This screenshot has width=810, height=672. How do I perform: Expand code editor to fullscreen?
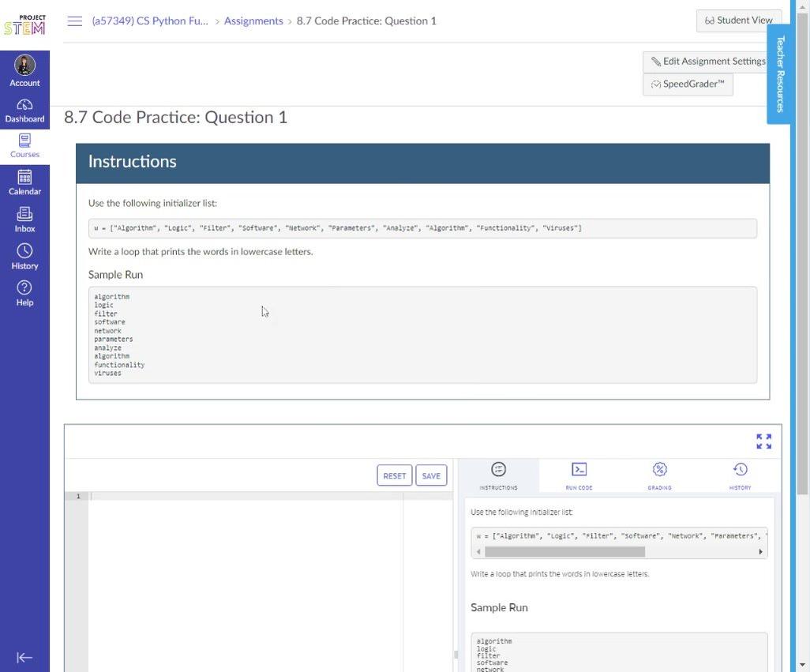coord(763,441)
